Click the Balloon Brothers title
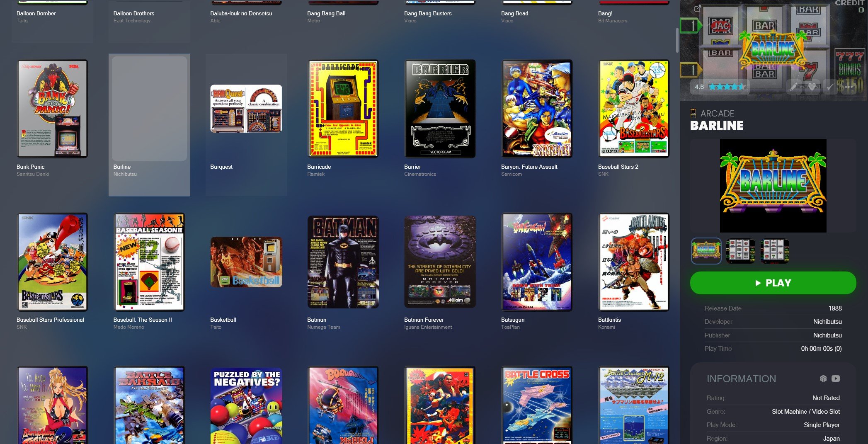The height and width of the screenshot is (444, 868). [x=134, y=13]
